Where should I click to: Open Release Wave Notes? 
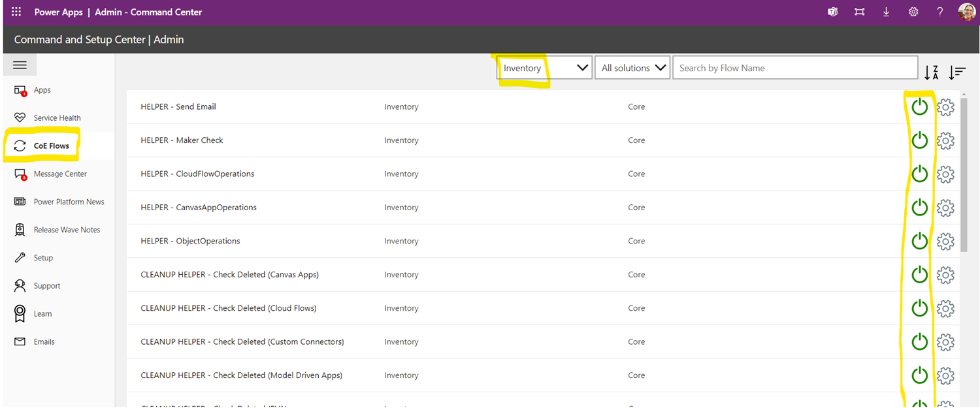coord(67,229)
